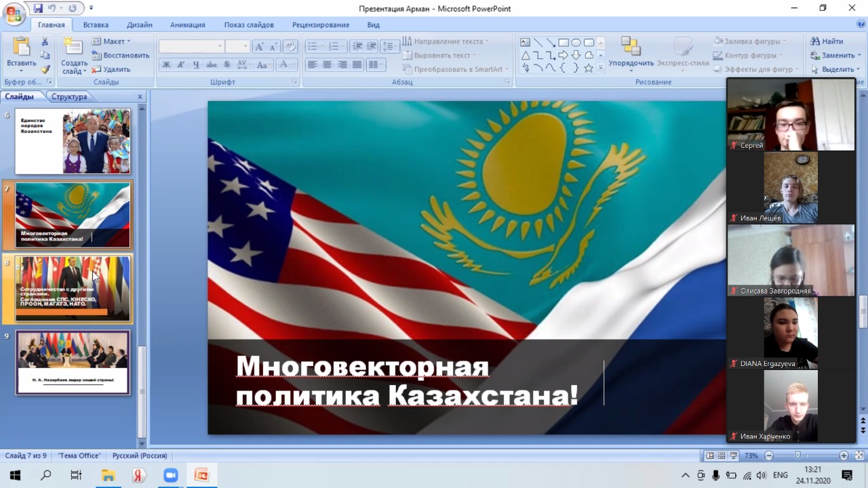
Task: Open the Заменить replace dropdown
Action: (x=835, y=56)
